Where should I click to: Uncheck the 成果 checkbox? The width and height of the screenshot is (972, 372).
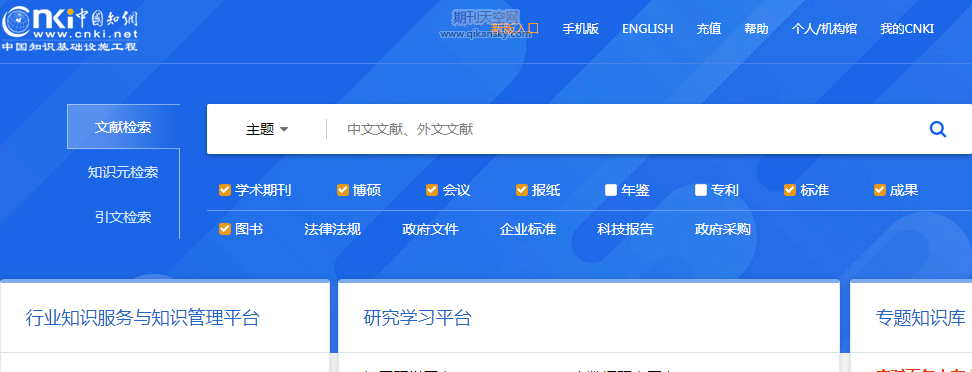[880, 190]
